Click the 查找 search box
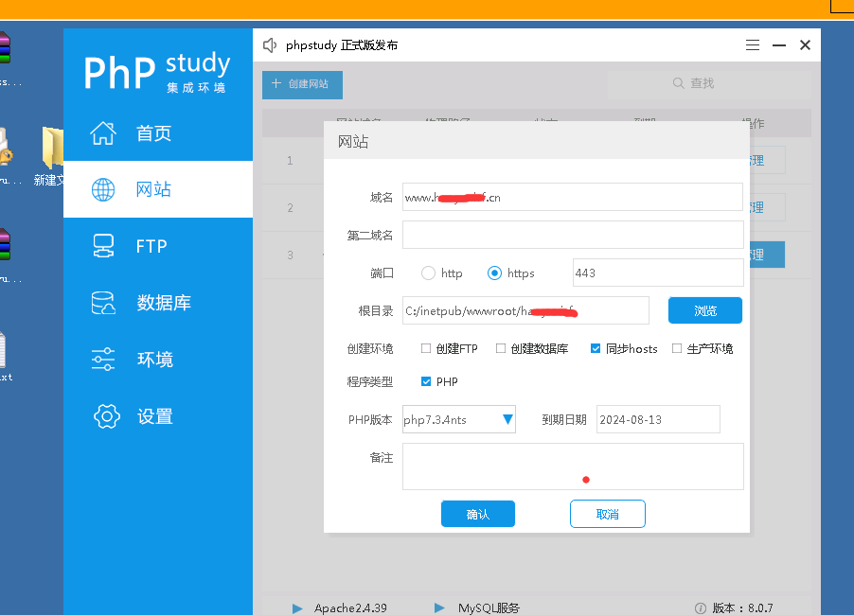This screenshot has width=854, height=616. pyautogui.click(x=709, y=84)
